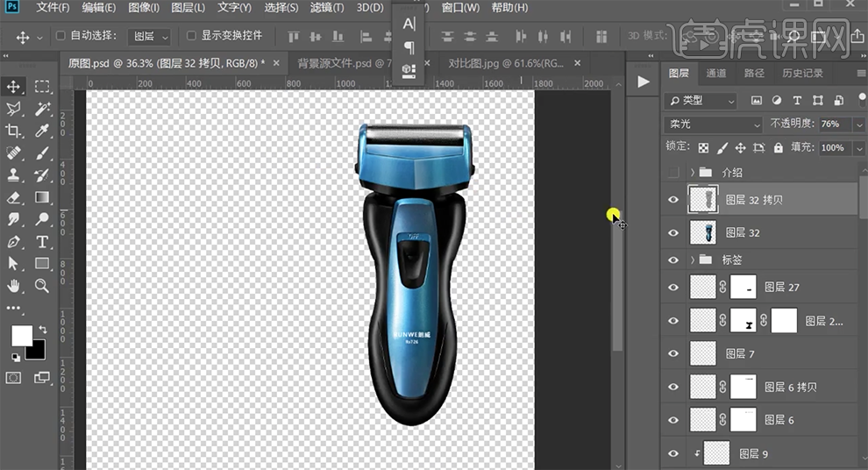Switch to the 路径 tab
This screenshot has width=868, height=470.
coord(753,73)
